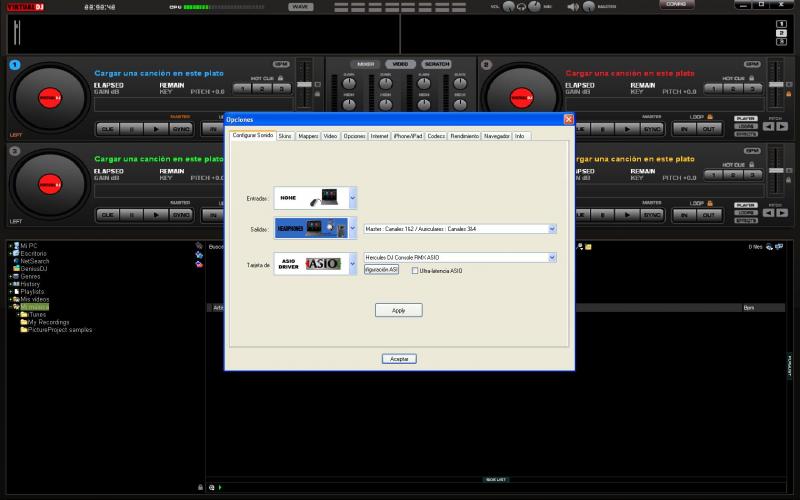Click the ASIO driver image
This screenshot has height=500, width=800.
click(x=311, y=264)
